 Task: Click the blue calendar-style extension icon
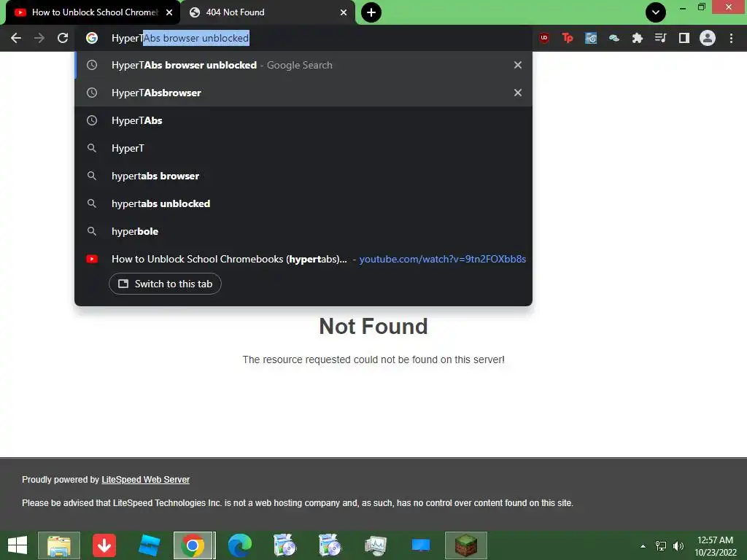(x=591, y=38)
